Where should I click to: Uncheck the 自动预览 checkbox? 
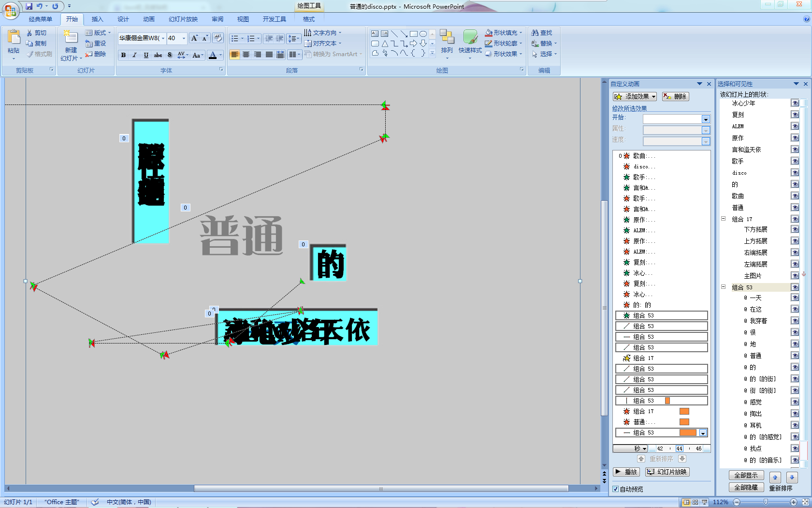click(616, 489)
